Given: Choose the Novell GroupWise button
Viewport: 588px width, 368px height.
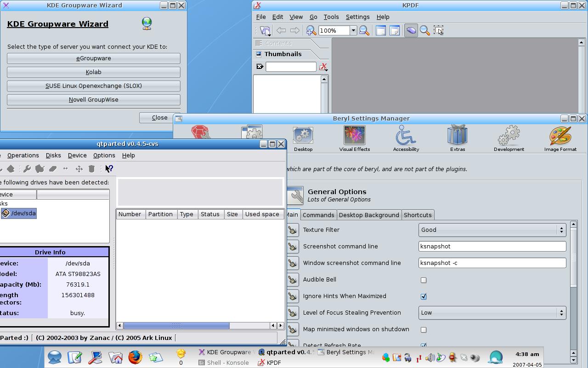Looking at the screenshot, I should point(94,100).
